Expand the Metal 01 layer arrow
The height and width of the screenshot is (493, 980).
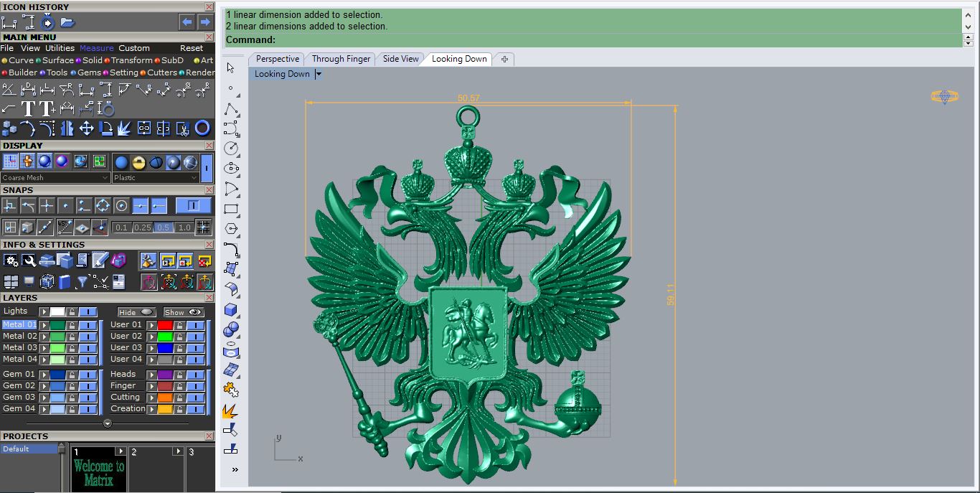(44, 325)
